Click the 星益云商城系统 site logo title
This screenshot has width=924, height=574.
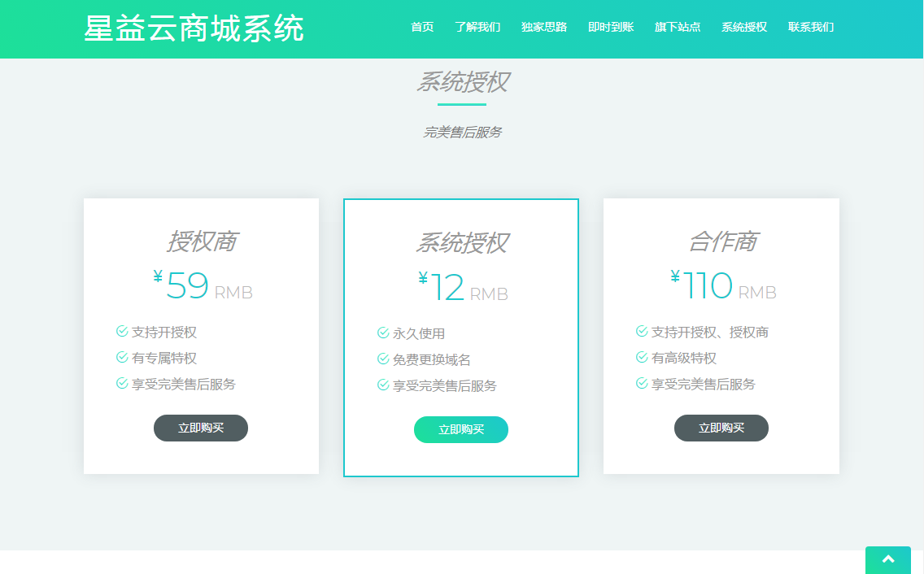pos(194,28)
